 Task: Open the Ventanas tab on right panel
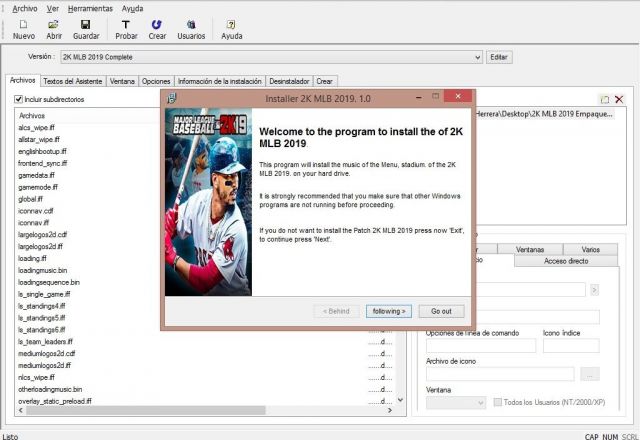(530, 249)
